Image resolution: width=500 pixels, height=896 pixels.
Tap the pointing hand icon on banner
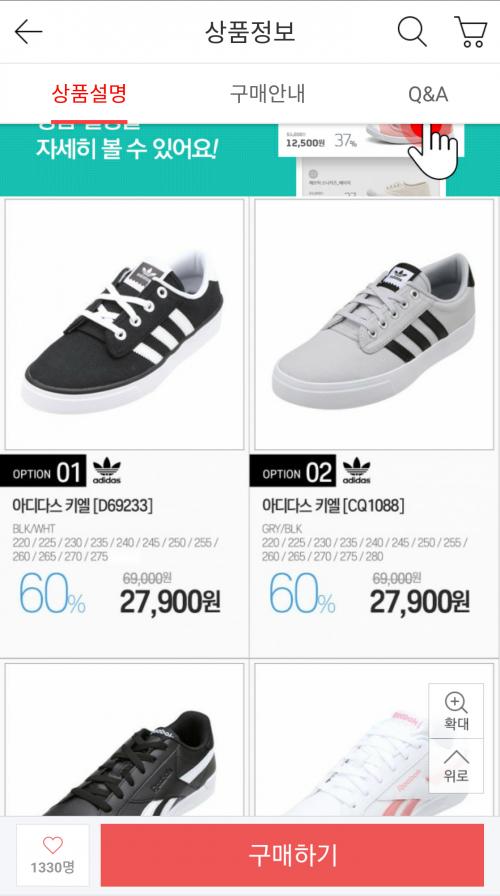[x=434, y=150]
